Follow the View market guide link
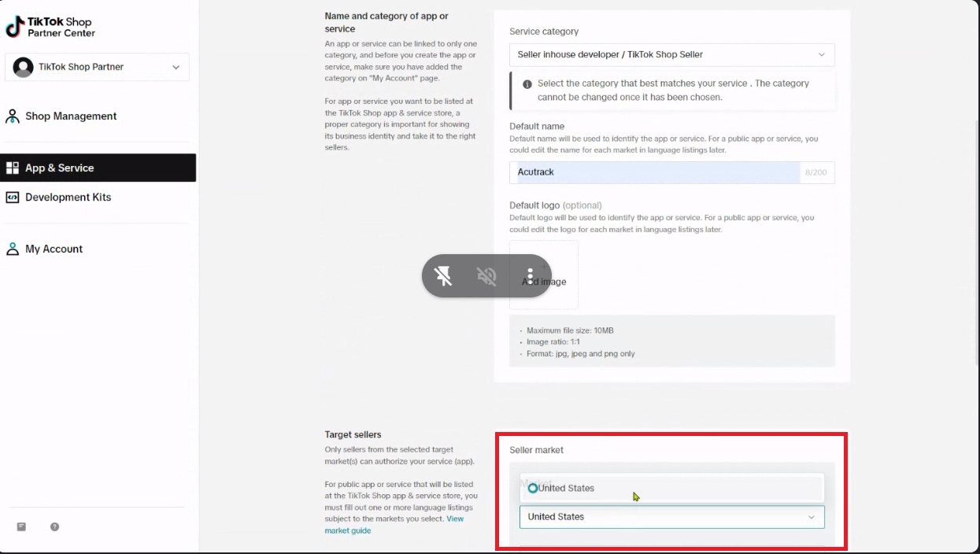This screenshot has height=554, width=980. point(394,525)
